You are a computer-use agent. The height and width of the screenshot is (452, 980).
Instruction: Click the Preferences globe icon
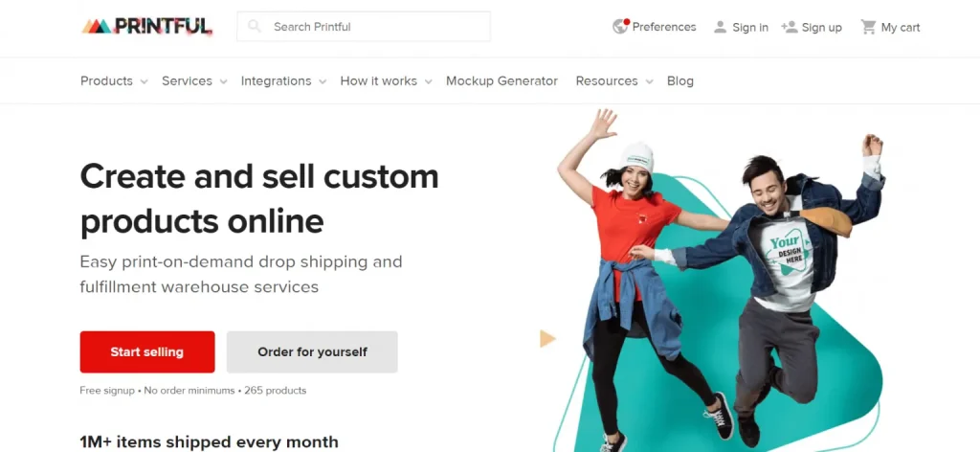click(x=620, y=26)
